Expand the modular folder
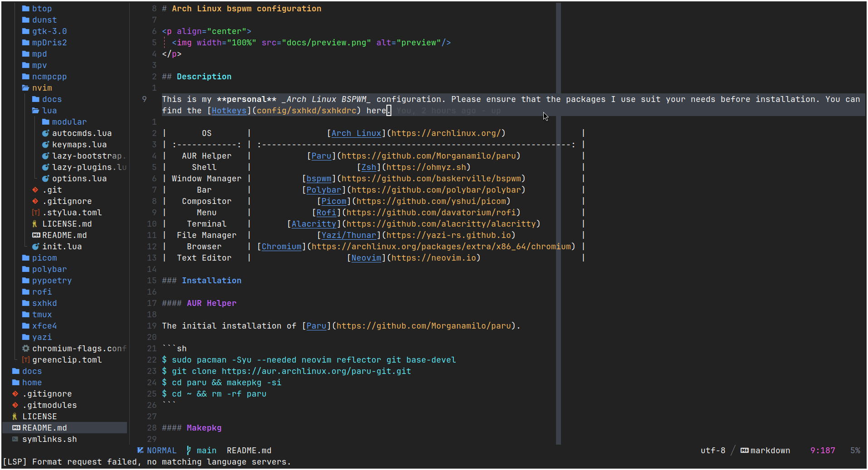868x470 pixels. (x=64, y=122)
